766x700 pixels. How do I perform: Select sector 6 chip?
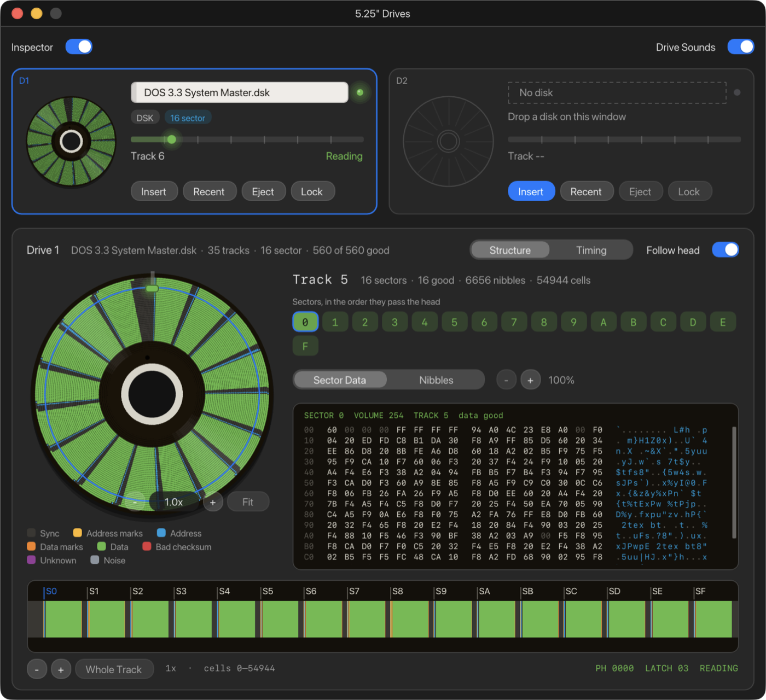[484, 322]
